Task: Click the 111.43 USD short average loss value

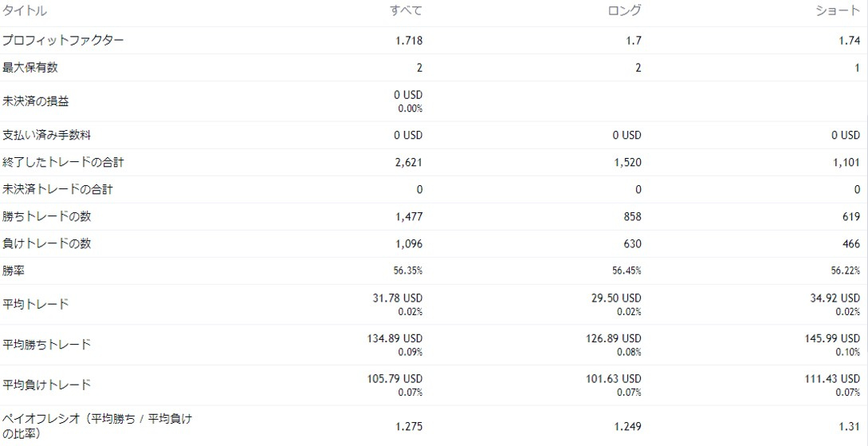Action: (x=832, y=379)
